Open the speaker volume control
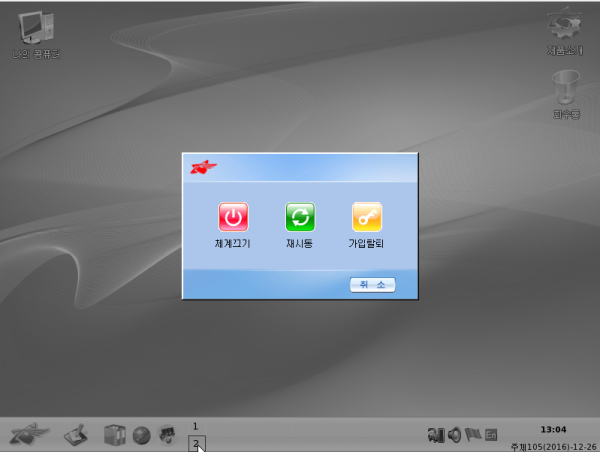The width and height of the screenshot is (600, 452). [454, 435]
